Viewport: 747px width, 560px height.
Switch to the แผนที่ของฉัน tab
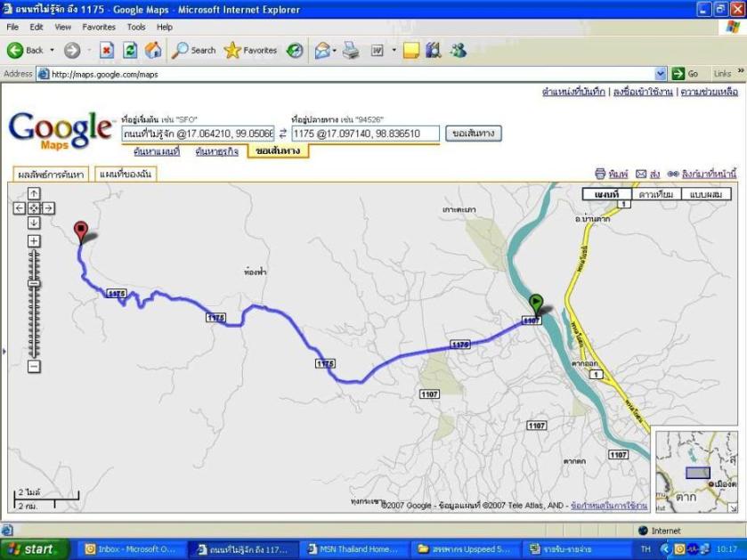(125, 174)
